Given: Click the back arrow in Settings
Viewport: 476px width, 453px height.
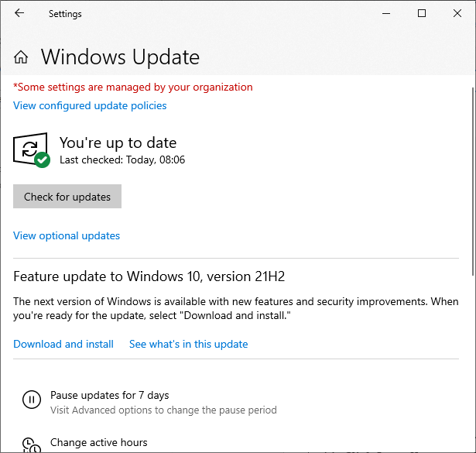Looking at the screenshot, I should click(x=19, y=14).
